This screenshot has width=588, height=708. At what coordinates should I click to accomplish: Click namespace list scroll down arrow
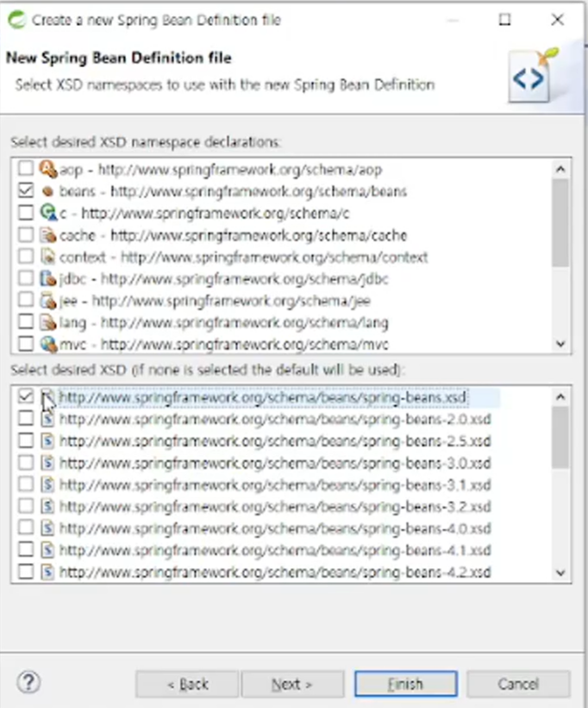click(560, 344)
